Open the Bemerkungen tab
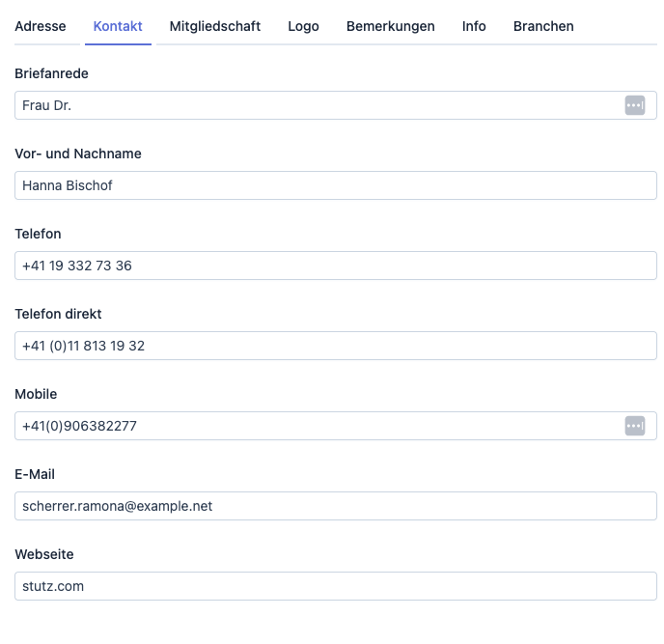 390,26
